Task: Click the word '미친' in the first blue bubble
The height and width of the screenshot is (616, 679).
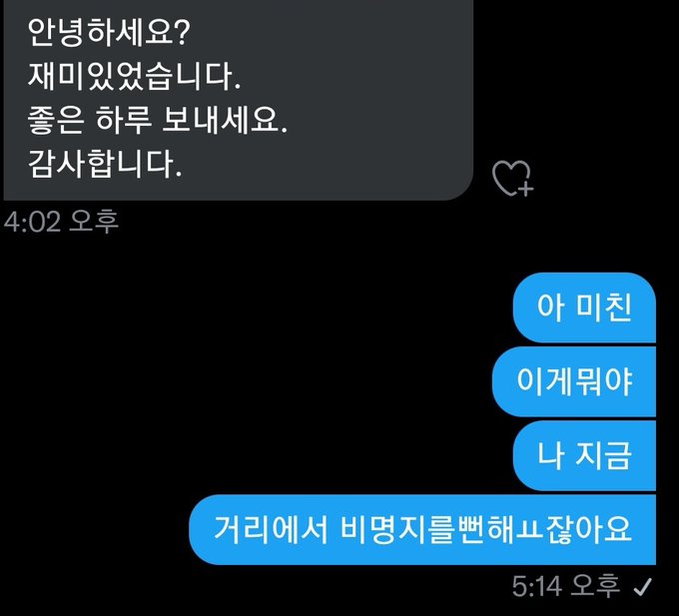Action: pyautogui.click(x=604, y=308)
